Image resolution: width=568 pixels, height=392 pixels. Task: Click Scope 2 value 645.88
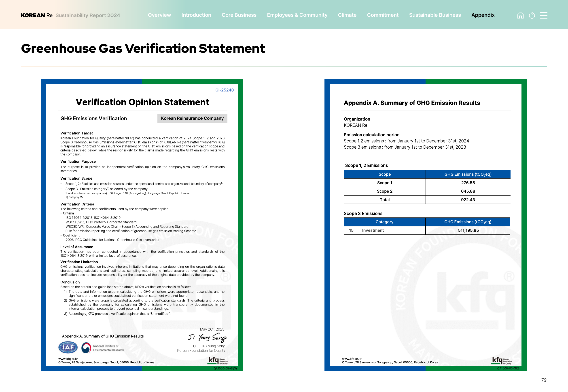[468, 191]
